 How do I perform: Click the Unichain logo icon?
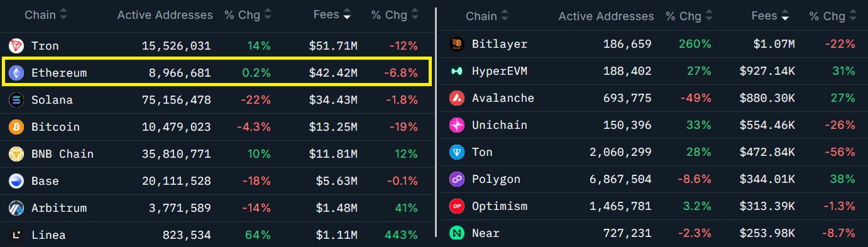pos(457,125)
